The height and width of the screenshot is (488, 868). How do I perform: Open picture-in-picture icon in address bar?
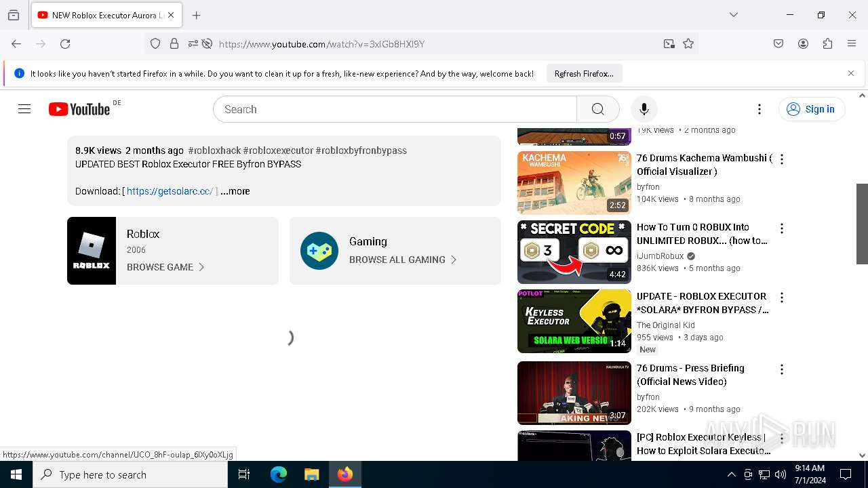[x=669, y=43]
